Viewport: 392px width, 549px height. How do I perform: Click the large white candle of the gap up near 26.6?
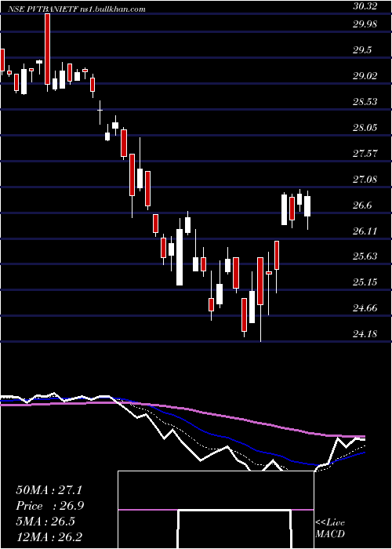pos(285,209)
